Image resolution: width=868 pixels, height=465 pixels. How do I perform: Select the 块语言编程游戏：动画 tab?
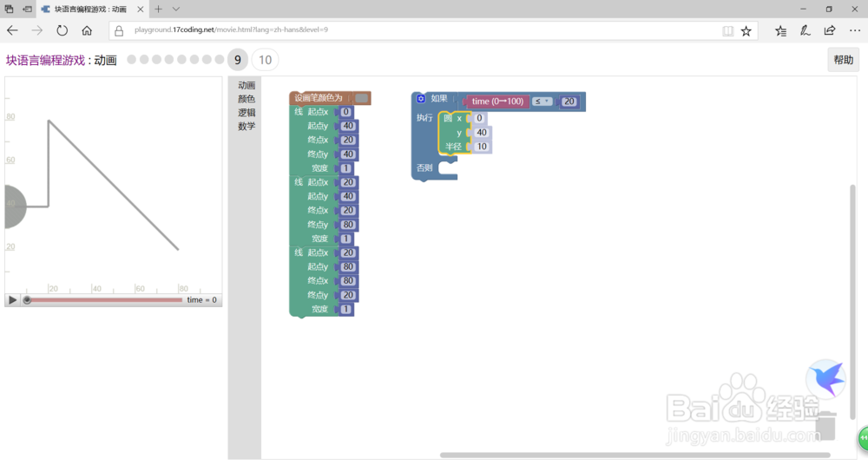coord(90,10)
